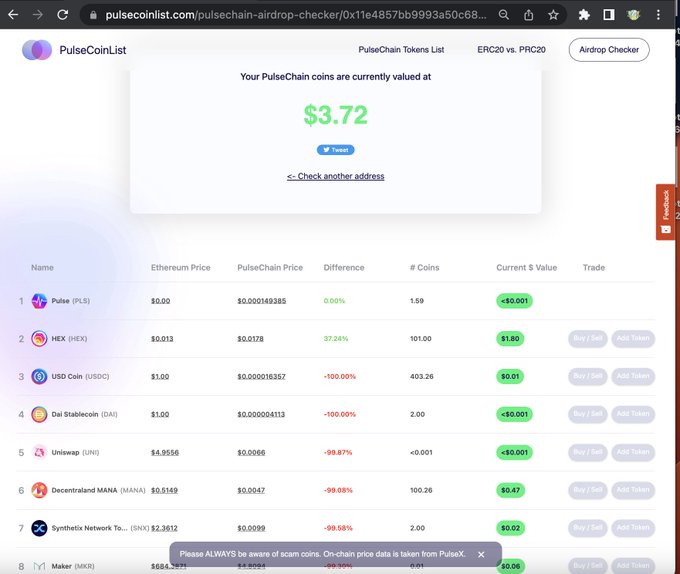Click the Airdrop Checker button
This screenshot has height=574, width=680.
(609, 50)
